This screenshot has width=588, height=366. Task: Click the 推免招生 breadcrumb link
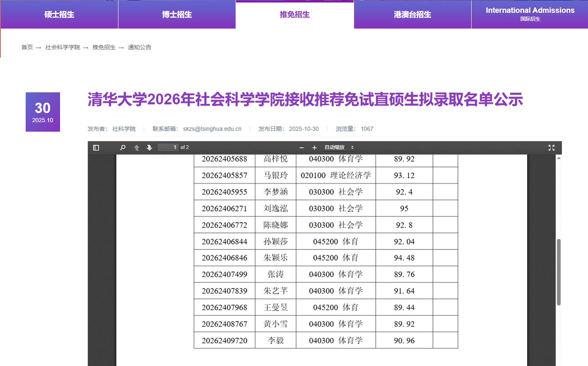[x=104, y=48]
